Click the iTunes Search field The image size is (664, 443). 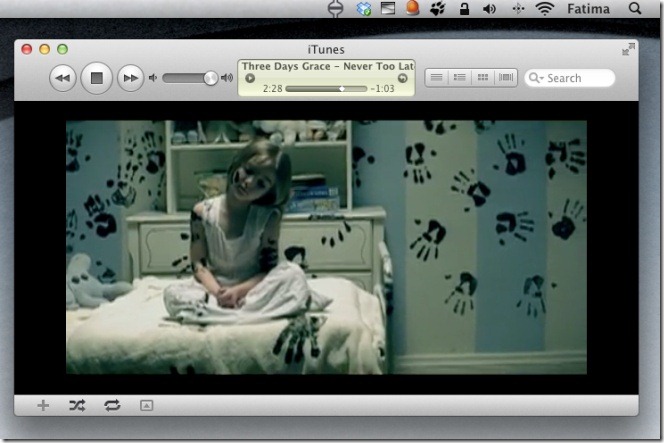[x=570, y=78]
